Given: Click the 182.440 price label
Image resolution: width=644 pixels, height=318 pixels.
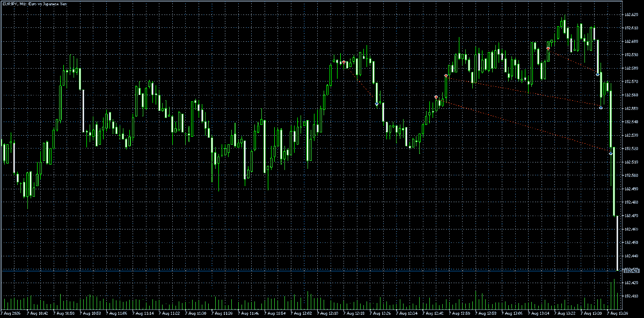Looking at the screenshot, I should (631, 256).
